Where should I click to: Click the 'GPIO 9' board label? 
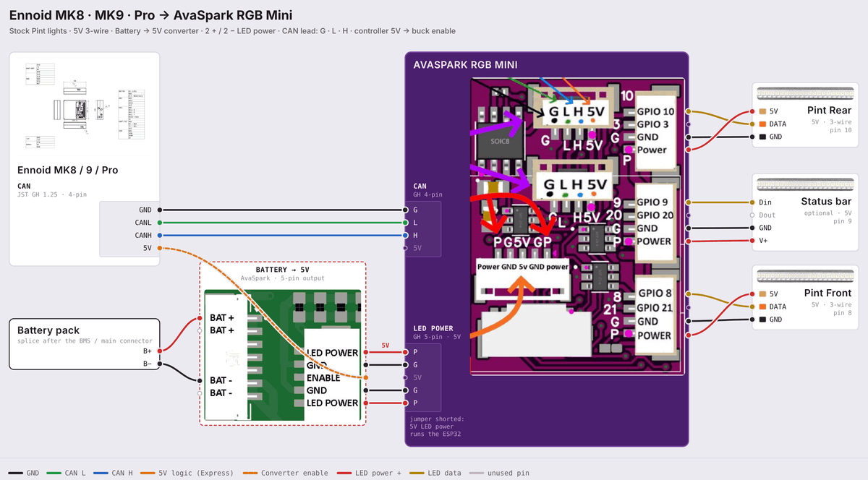[652, 202]
